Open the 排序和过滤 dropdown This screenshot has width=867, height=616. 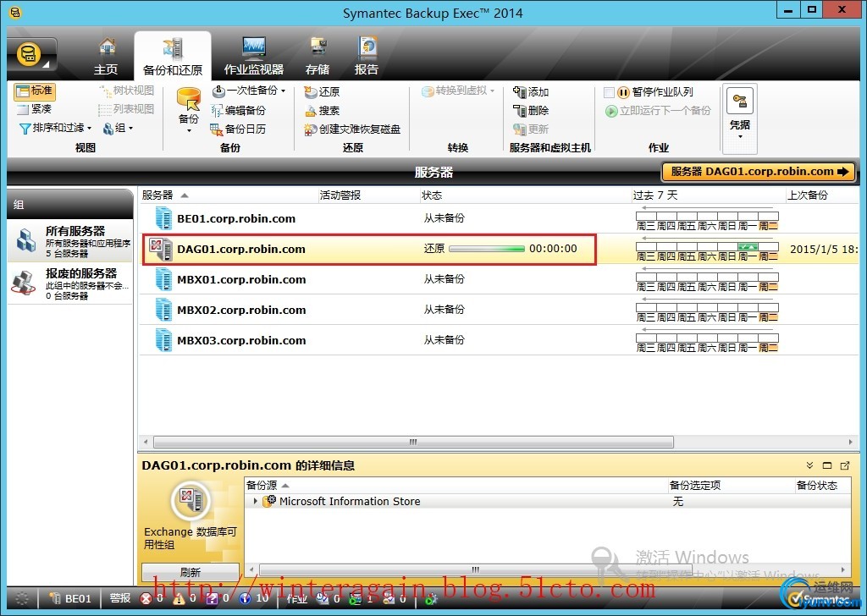[x=55, y=128]
